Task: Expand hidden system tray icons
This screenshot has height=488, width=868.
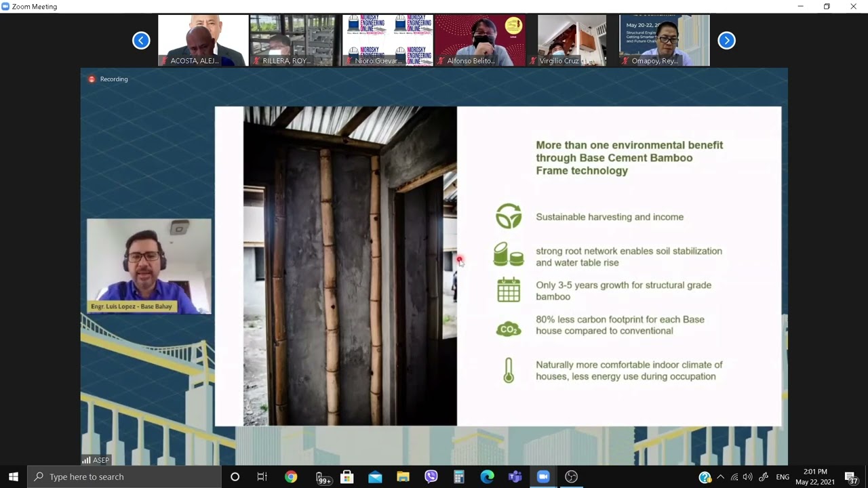Action: tap(720, 477)
